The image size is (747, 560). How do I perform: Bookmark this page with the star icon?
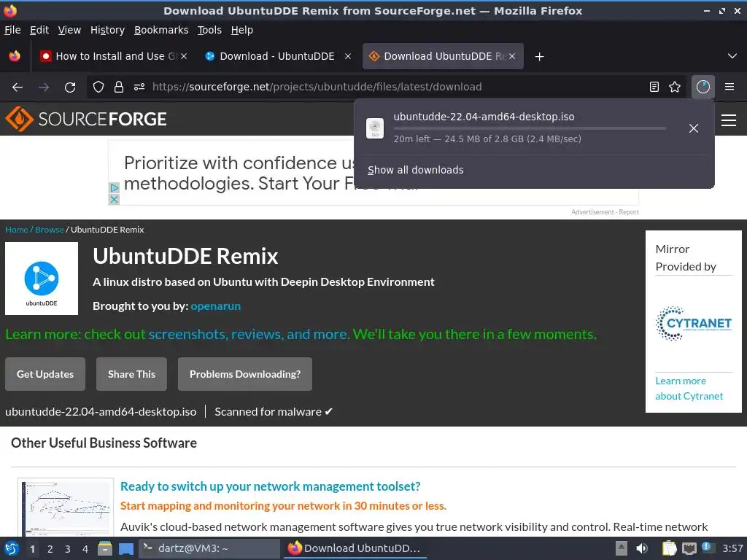(675, 87)
